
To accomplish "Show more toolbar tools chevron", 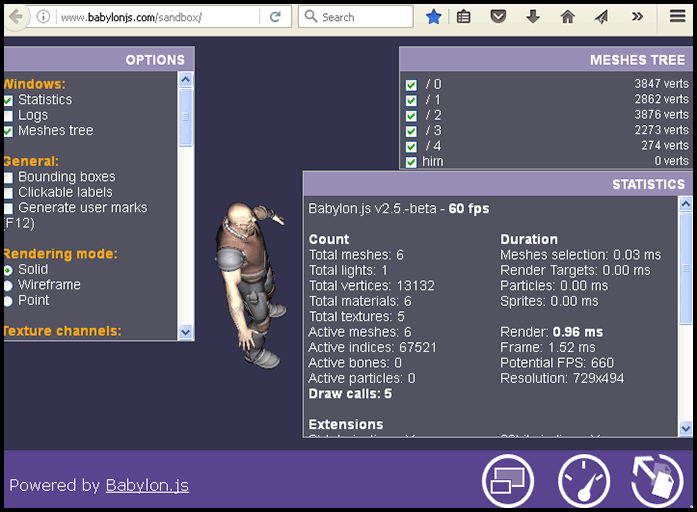I will (x=637, y=17).
